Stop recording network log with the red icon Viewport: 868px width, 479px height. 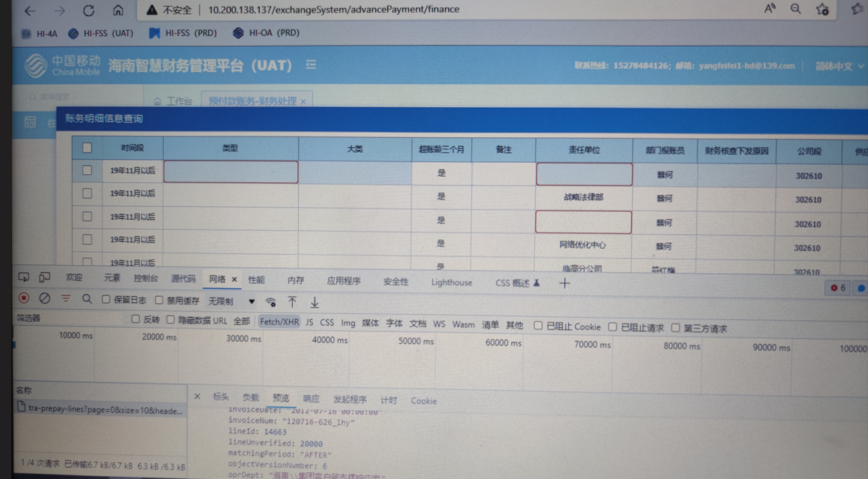(24, 298)
